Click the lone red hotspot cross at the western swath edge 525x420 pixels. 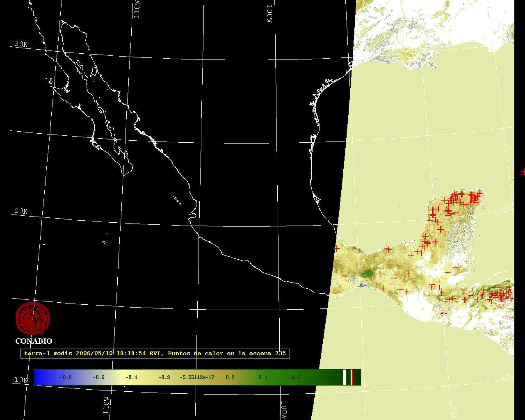point(337,248)
